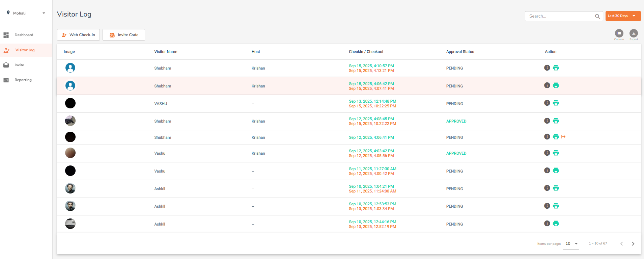
Task: Go to next page of results
Action: [x=633, y=243]
